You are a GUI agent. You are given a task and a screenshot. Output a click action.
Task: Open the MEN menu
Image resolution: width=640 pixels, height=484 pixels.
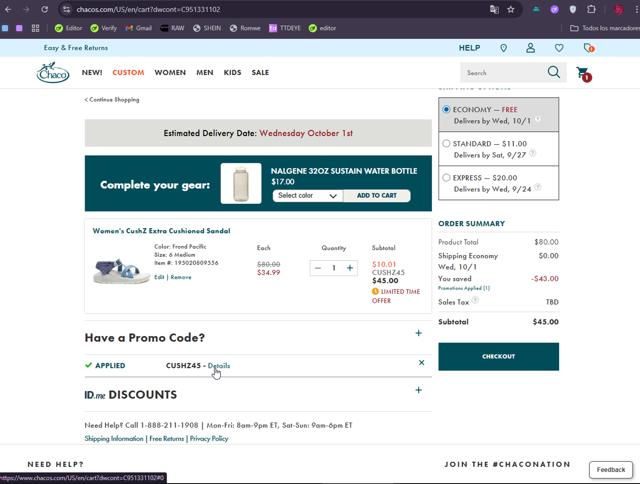click(205, 73)
